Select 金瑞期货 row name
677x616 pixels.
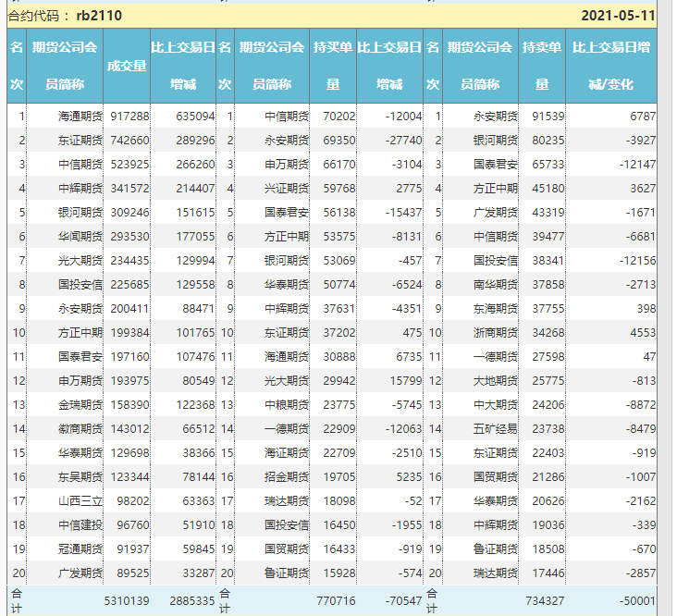pyautogui.click(x=80, y=405)
